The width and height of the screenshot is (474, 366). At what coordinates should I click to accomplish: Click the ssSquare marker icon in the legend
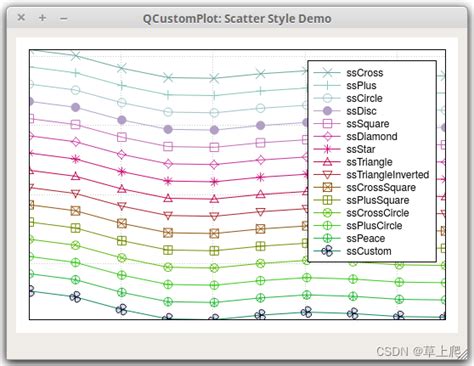pyautogui.click(x=327, y=123)
